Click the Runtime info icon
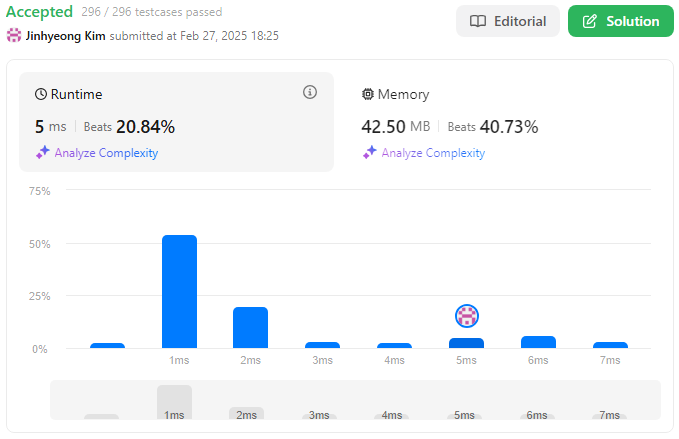 pos(310,92)
